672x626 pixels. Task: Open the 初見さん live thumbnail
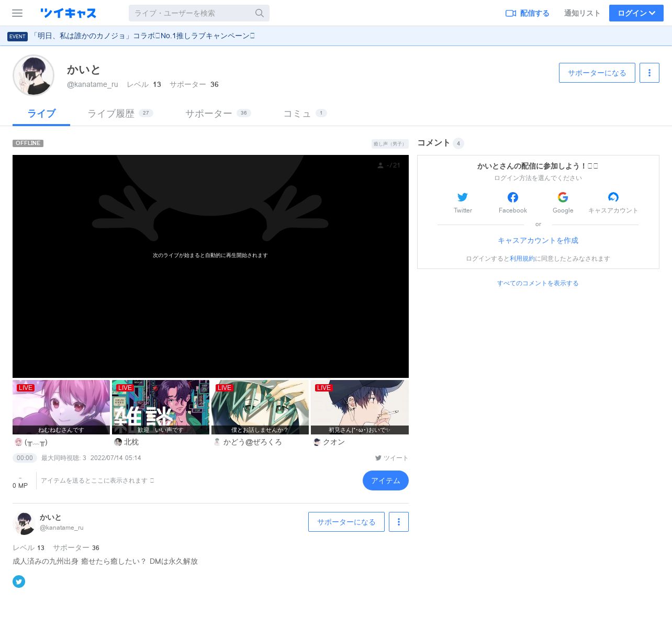pos(360,407)
